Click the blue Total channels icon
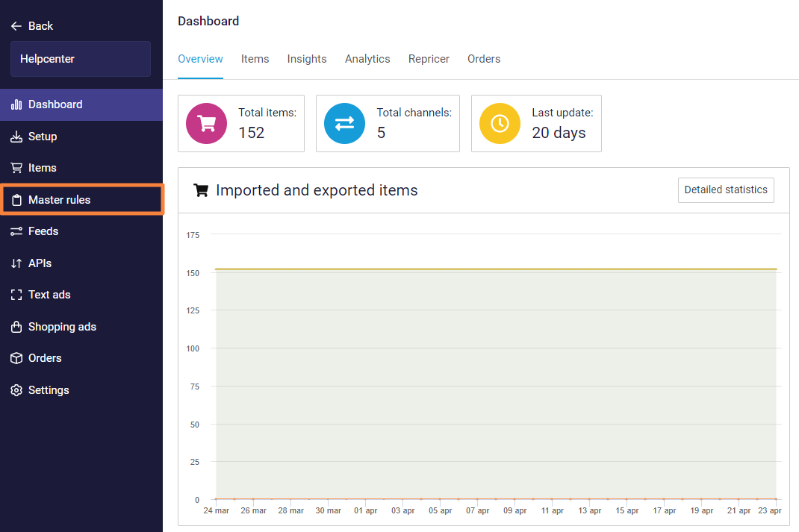The height and width of the screenshot is (532, 799). click(344, 124)
